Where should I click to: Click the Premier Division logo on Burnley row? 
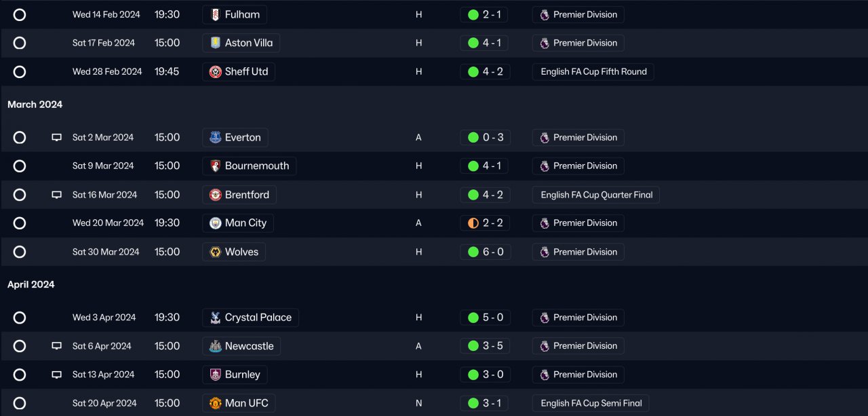click(545, 375)
